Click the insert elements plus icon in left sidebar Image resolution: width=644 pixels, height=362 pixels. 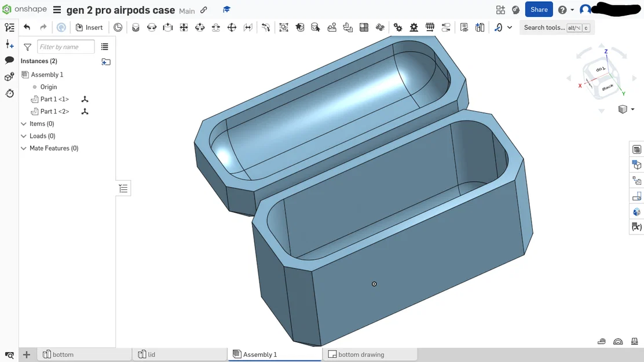[9, 44]
